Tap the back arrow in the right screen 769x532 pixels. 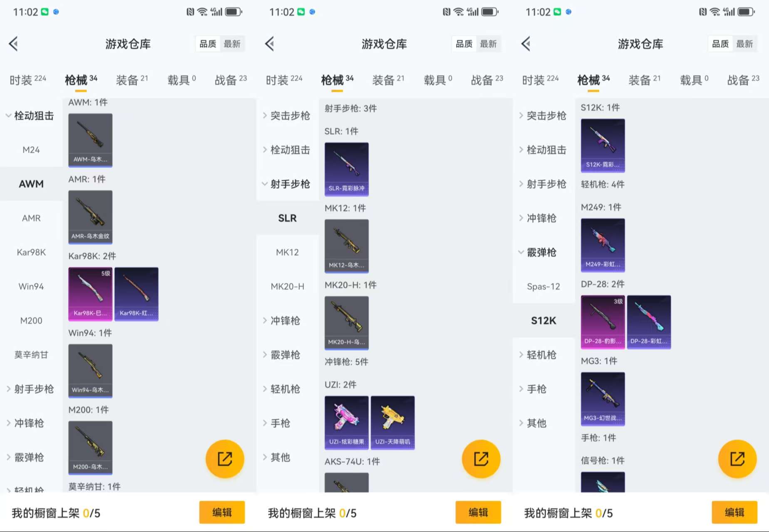[526, 44]
